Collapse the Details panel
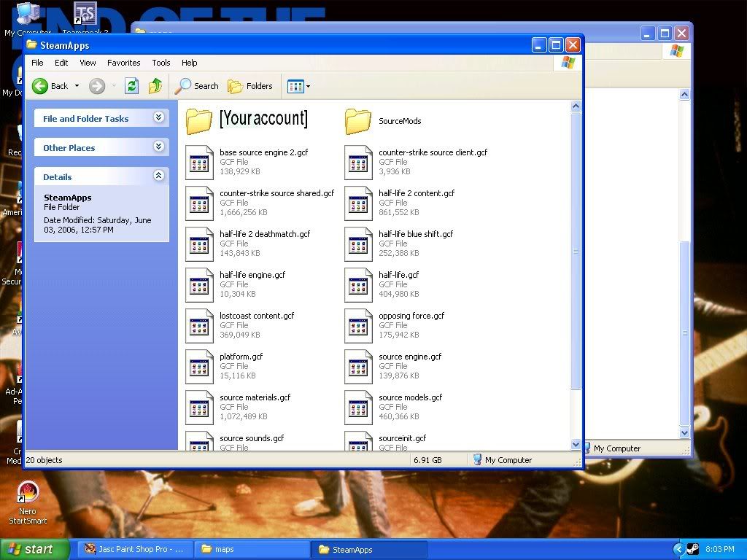The width and height of the screenshot is (747, 560). 158,176
